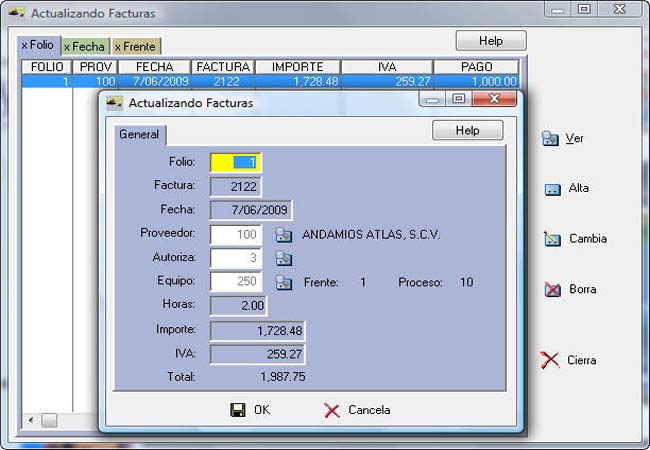Click the PAGO cell 1,000.00
Screen dimensions: 650x450
(x=476, y=81)
